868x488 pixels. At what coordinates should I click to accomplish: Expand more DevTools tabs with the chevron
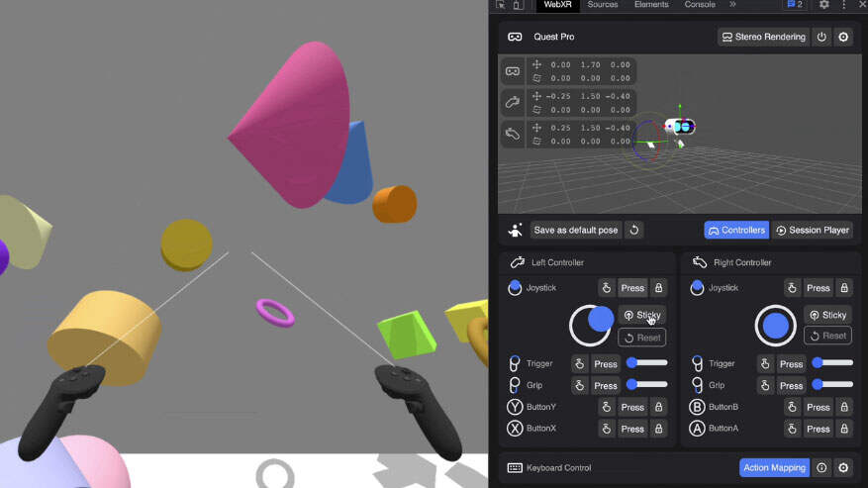pyautogui.click(x=732, y=5)
